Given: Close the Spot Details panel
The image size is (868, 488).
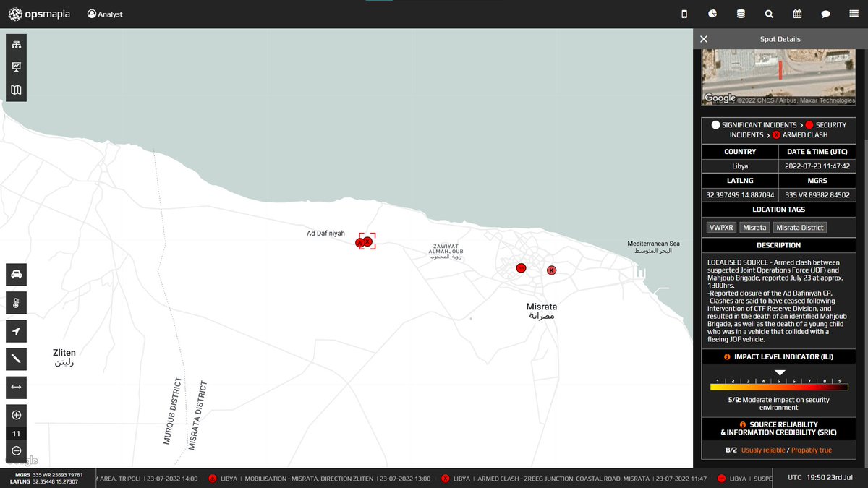Looking at the screenshot, I should tap(704, 39).
